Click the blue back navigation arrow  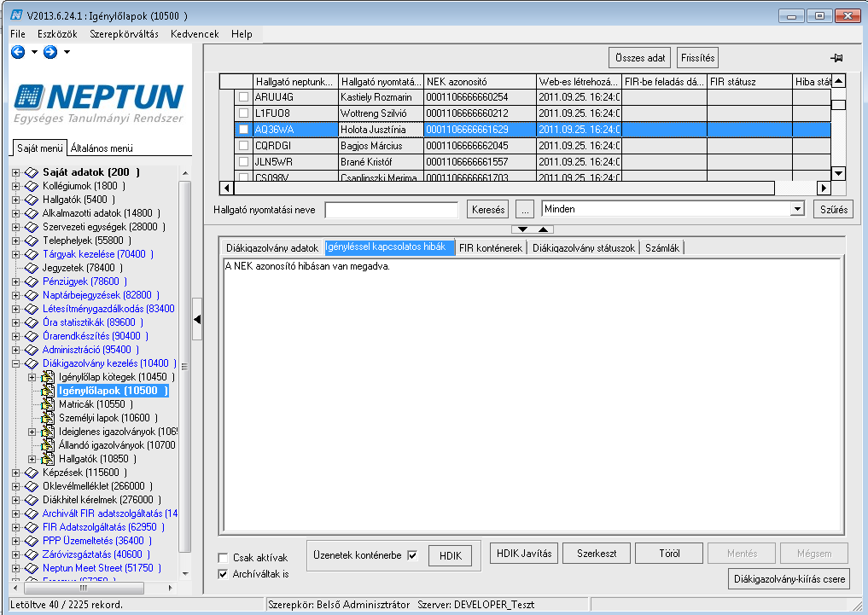point(18,52)
